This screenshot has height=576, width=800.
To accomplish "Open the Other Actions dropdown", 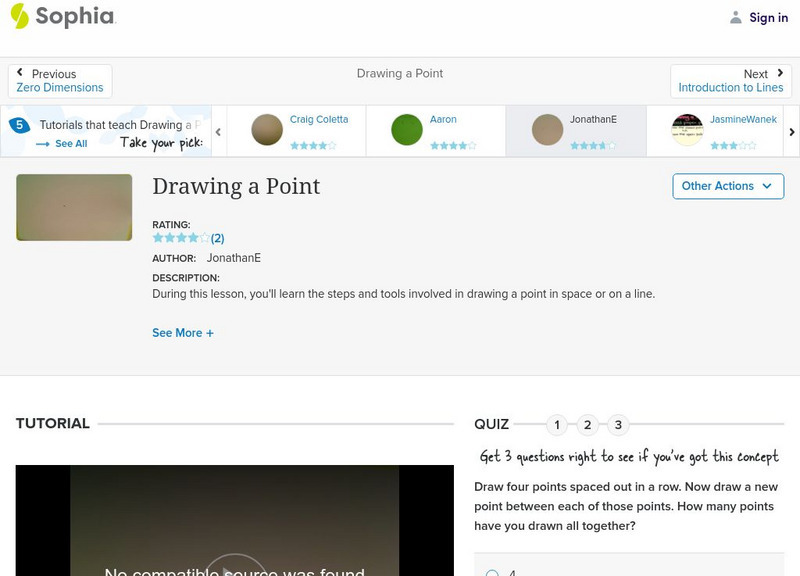I will (x=727, y=186).
